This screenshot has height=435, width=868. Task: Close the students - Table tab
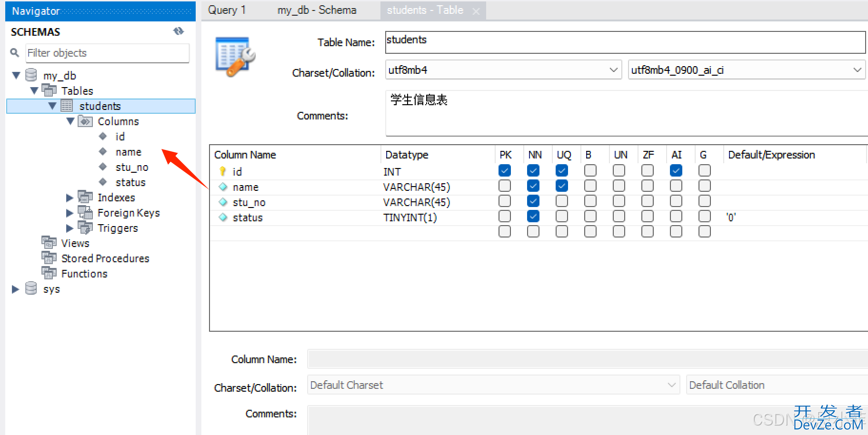pyautogui.click(x=476, y=11)
